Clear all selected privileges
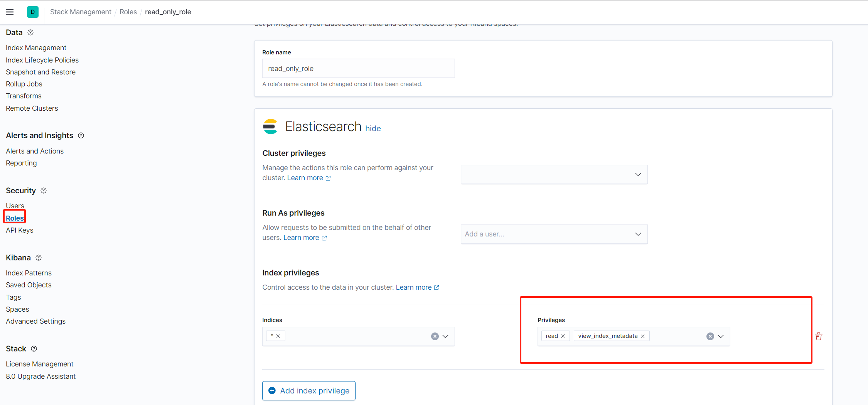The width and height of the screenshot is (868, 405). [710, 336]
